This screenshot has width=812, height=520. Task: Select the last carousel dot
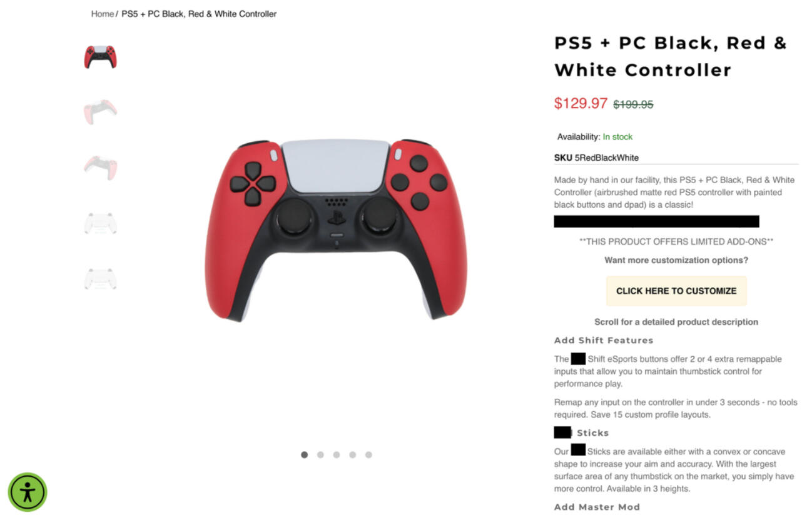pos(368,455)
